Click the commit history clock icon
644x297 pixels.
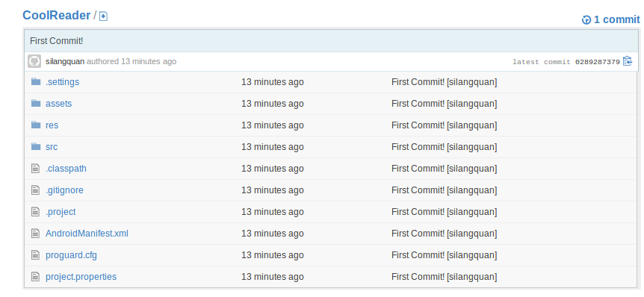[x=586, y=19]
